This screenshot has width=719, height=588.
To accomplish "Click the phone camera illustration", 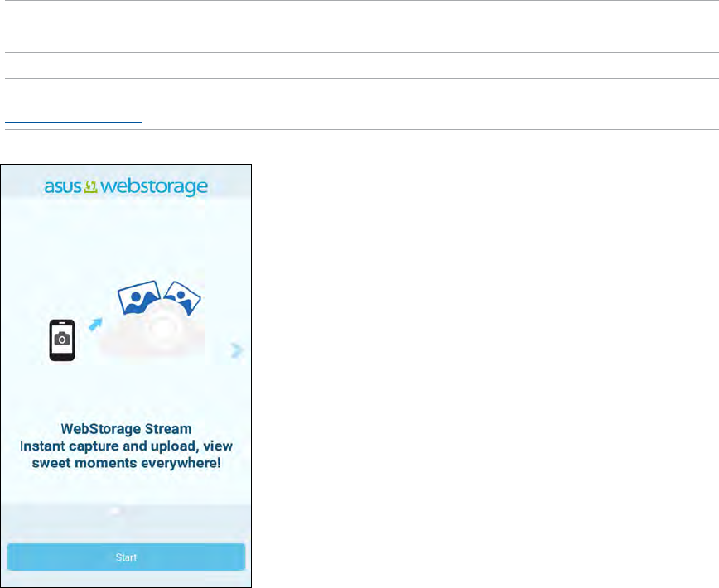I will 62,340.
